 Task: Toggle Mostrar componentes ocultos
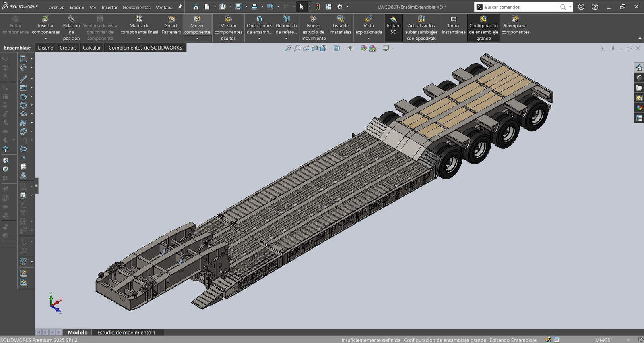click(228, 28)
